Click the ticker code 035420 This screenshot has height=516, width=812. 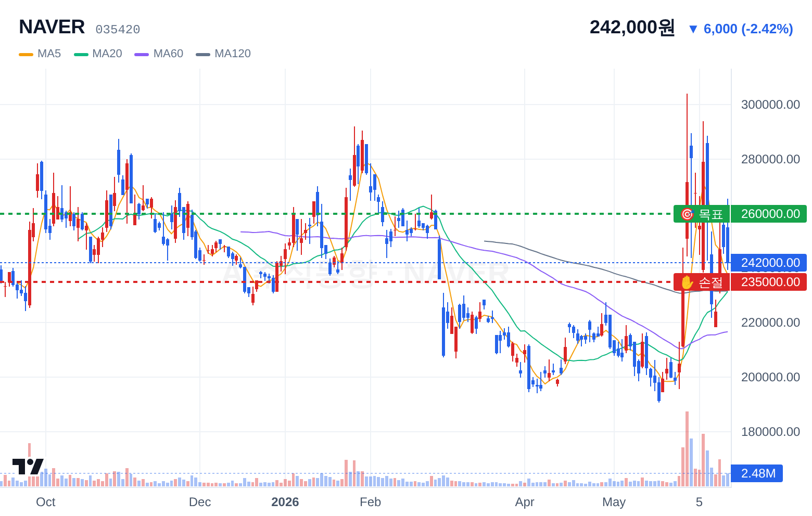118,30
